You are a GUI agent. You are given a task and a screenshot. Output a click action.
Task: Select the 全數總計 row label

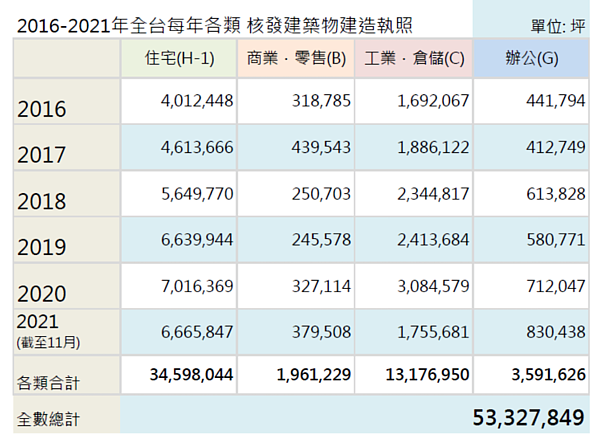pyautogui.click(x=46, y=418)
